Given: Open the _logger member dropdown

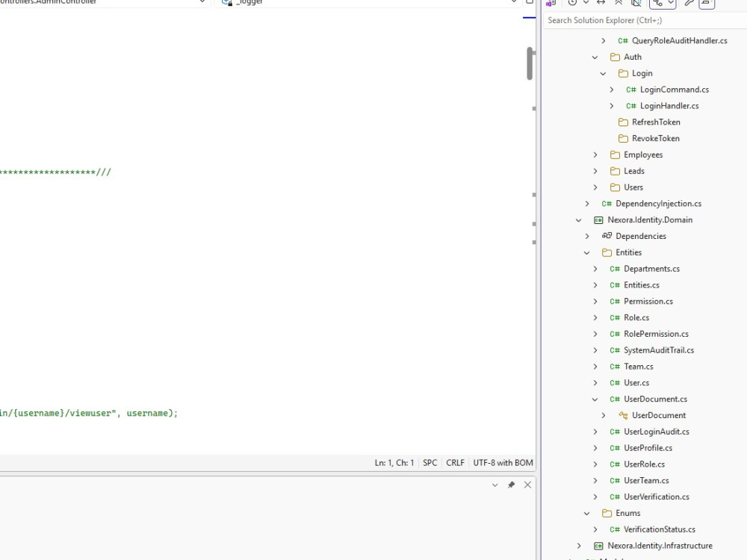Looking at the screenshot, I should coord(514,2).
